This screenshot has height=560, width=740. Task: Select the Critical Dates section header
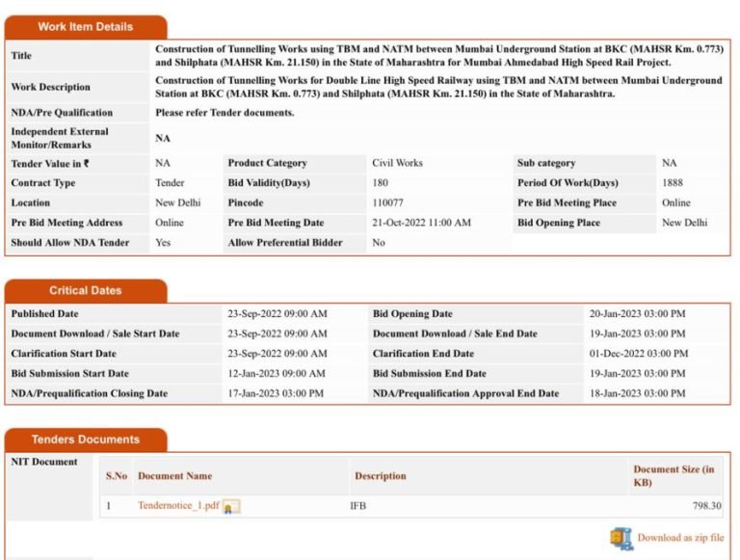[86, 291]
